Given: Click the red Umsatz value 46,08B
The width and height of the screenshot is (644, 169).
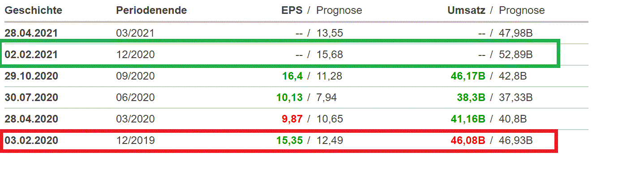Looking at the screenshot, I should click(468, 140).
